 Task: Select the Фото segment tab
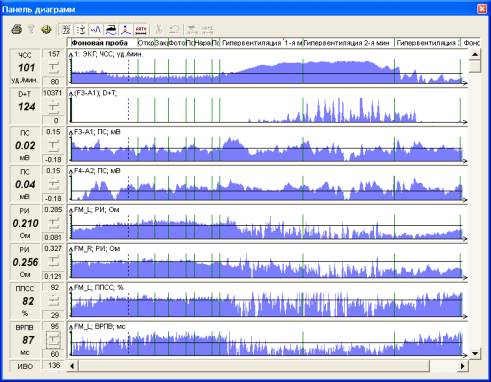(x=177, y=43)
